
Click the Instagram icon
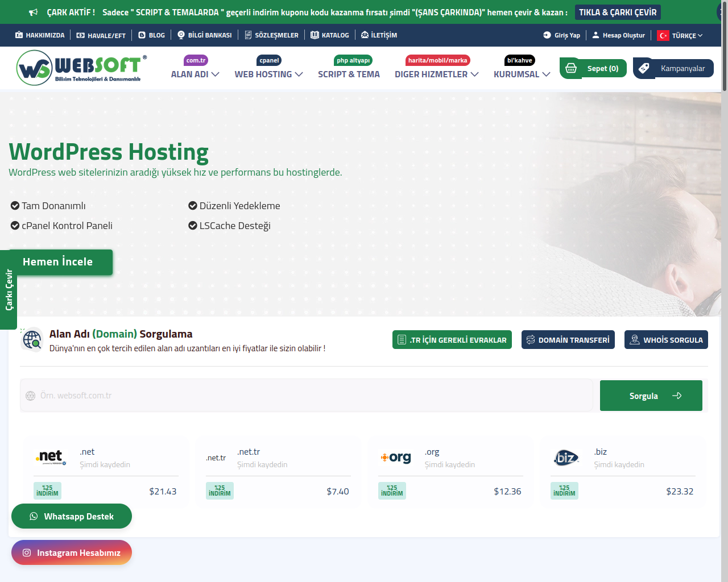click(x=27, y=552)
